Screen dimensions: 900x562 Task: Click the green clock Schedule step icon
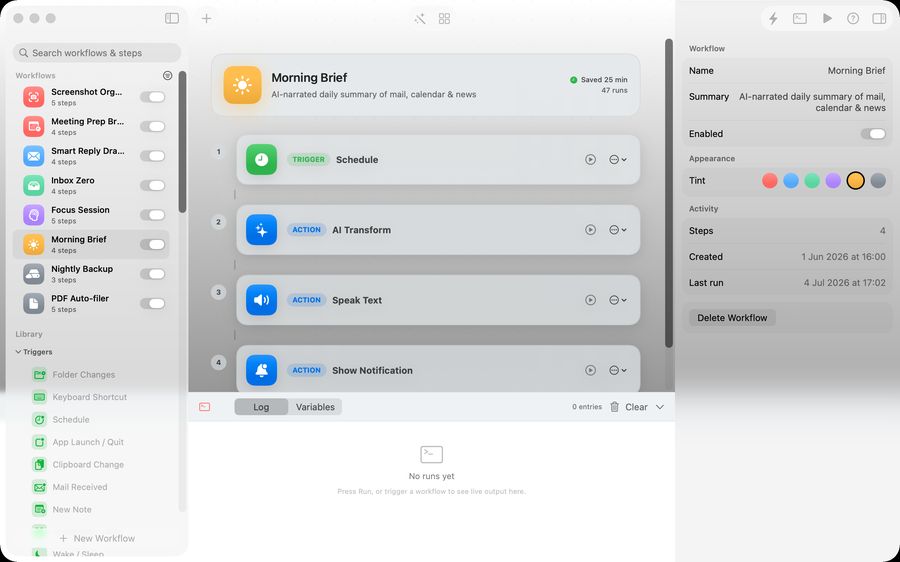261,160
